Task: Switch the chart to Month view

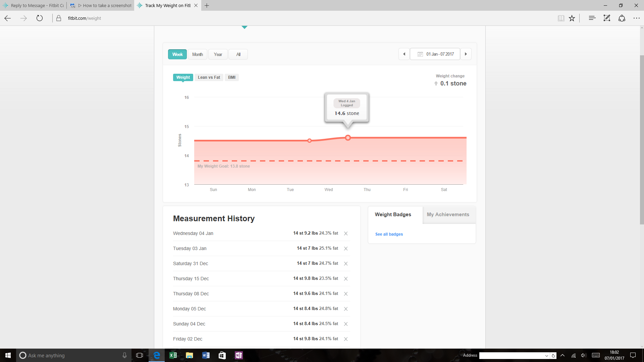Action: [x=197, y=54]
